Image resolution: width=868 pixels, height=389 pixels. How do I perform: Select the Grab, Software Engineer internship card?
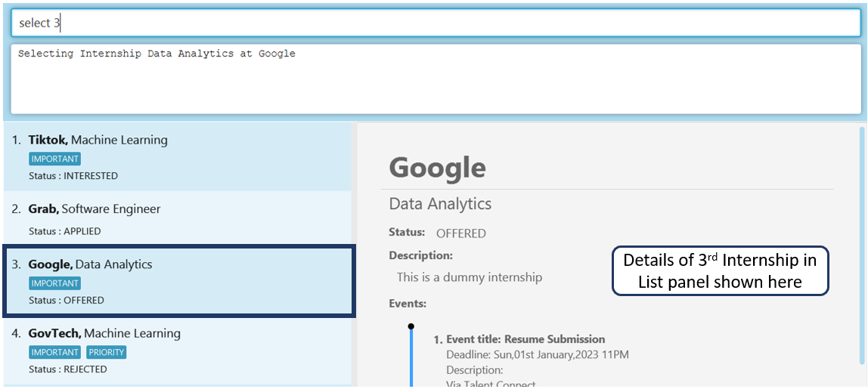click(177, 219)
